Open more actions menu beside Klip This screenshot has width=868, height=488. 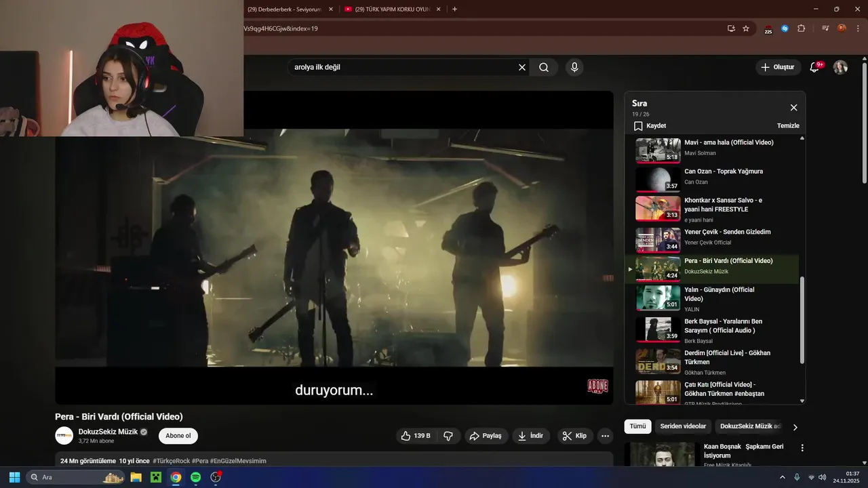pos(606,436)
